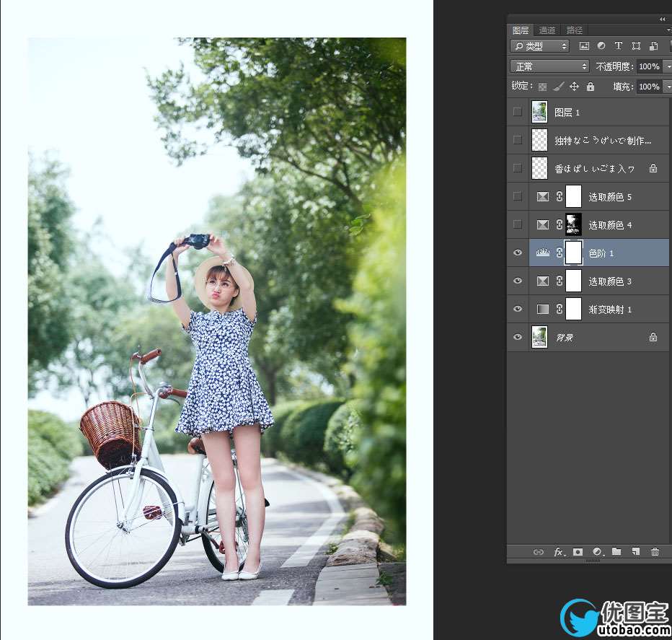Hide the 渐变映射 1 layer

[517, 310]
